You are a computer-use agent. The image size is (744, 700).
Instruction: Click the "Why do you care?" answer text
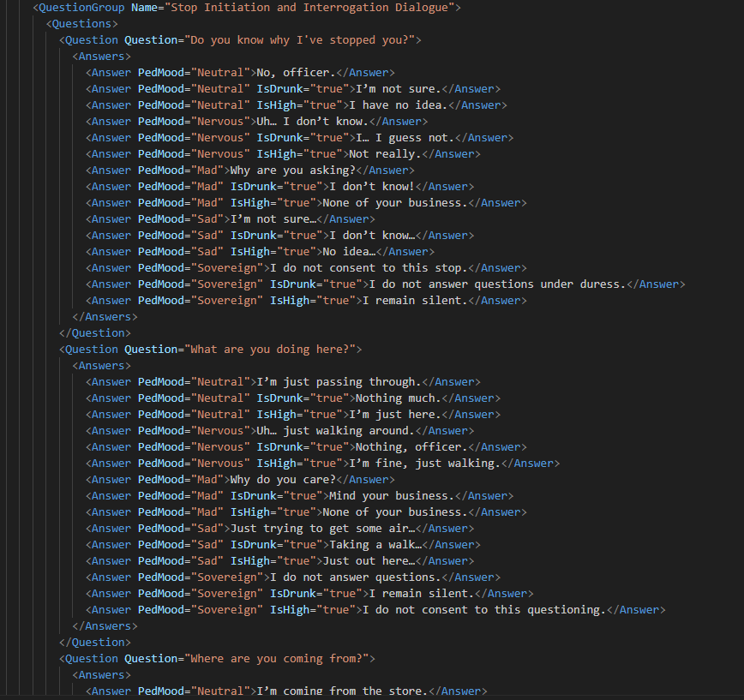click(x=282, y=480)
